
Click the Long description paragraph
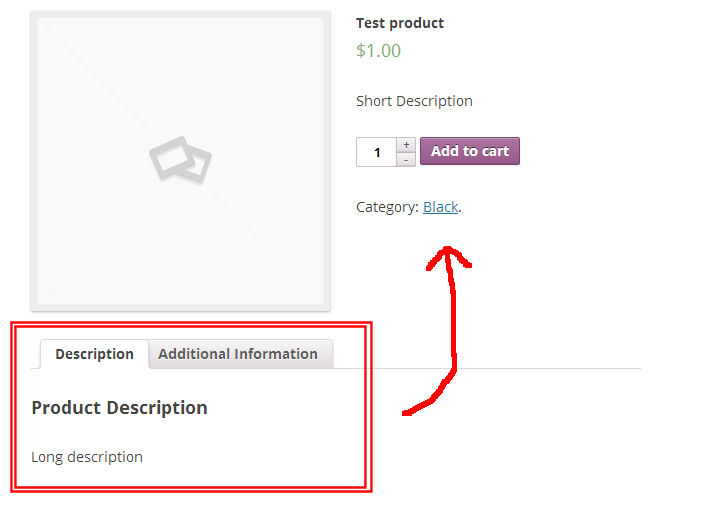(x=87, y=457)
